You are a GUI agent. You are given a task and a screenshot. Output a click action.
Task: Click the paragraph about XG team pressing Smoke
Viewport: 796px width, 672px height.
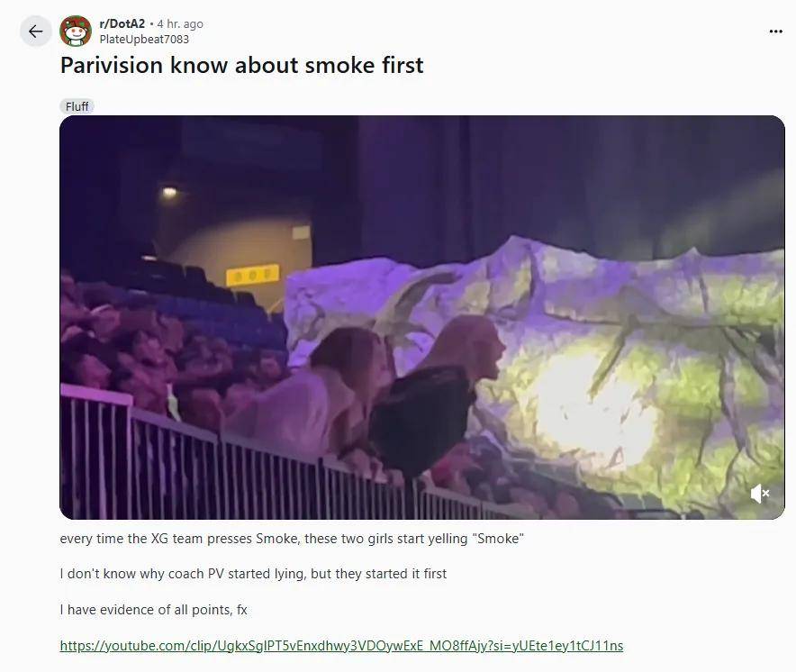(x=292, y=539)
